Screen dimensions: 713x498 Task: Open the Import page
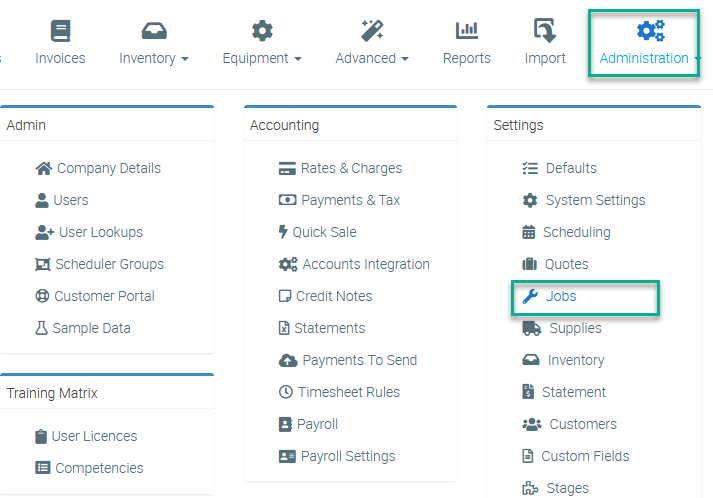(x=545, y=43)
